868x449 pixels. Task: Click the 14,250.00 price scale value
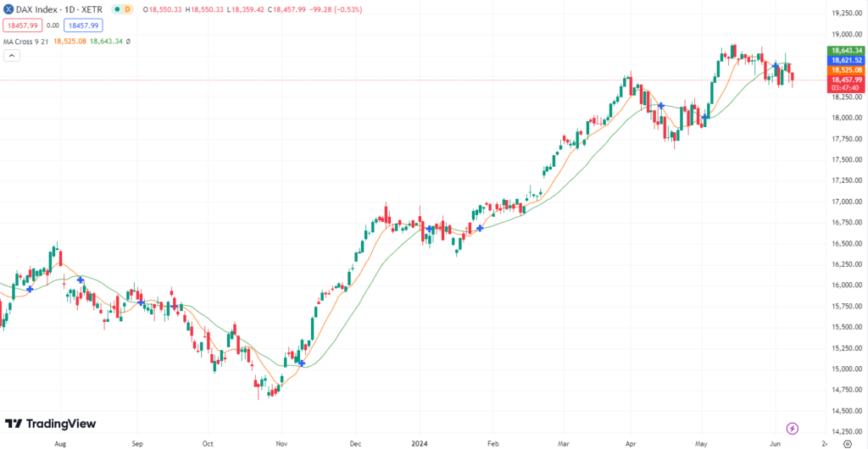847,432
